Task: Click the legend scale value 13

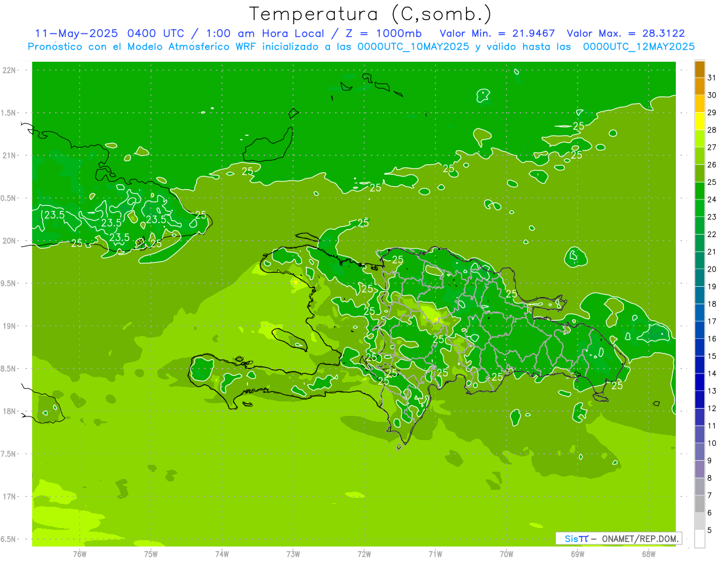Action: 712,391
